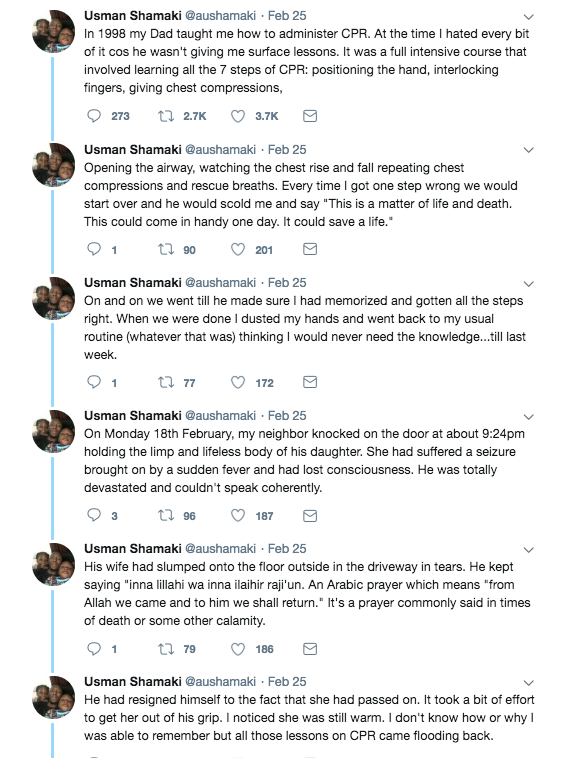Image resolution: width=564 pixels, height=758 pixels.
Task: Click the profile avatar beside the first tweet
Action: [54, 31]
